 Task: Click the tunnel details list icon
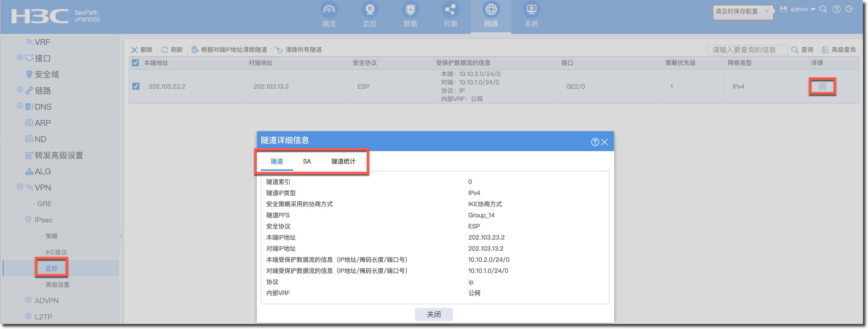pyautogui.click(x=822, y=87)
